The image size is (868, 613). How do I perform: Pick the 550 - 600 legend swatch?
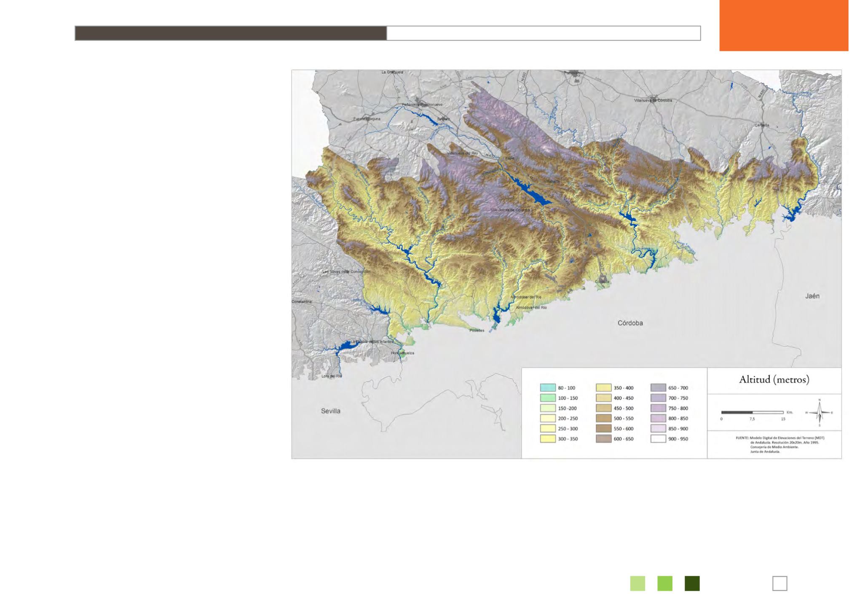(x=603, y=428)
